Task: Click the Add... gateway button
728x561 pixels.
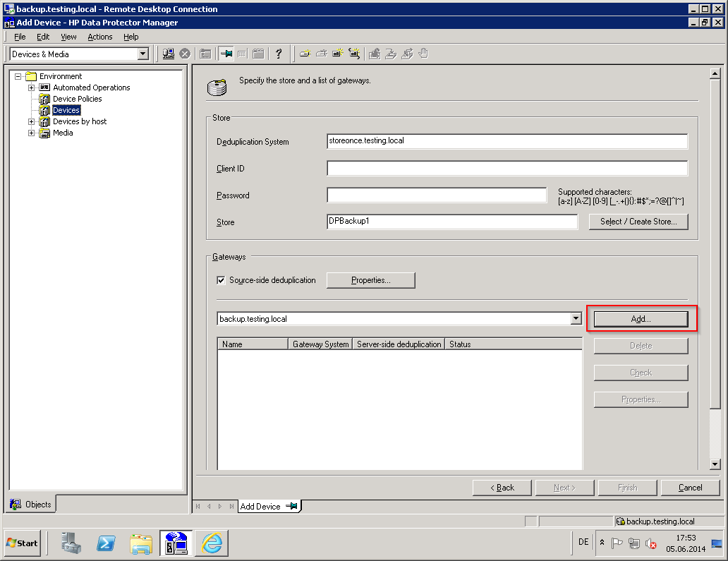Action: (641, 319)
